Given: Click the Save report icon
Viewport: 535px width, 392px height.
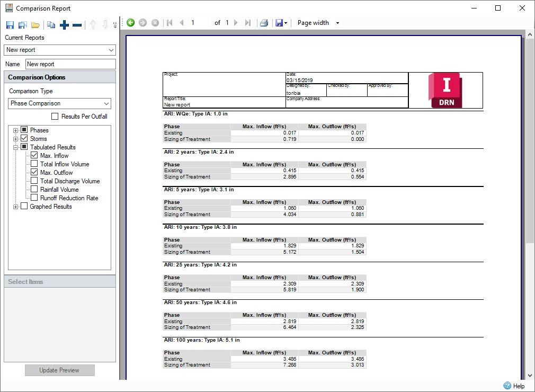Looking at the screenshot, I should tap(10, 25).
